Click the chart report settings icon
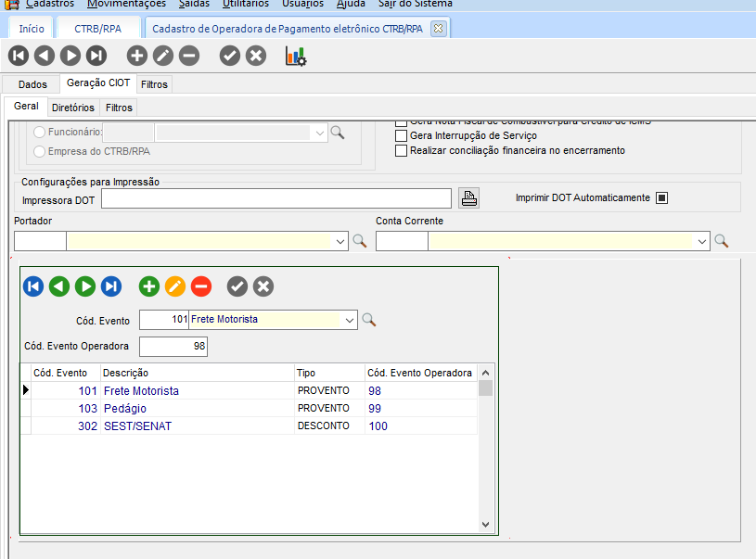756x559 pixels. click(296, 57)
